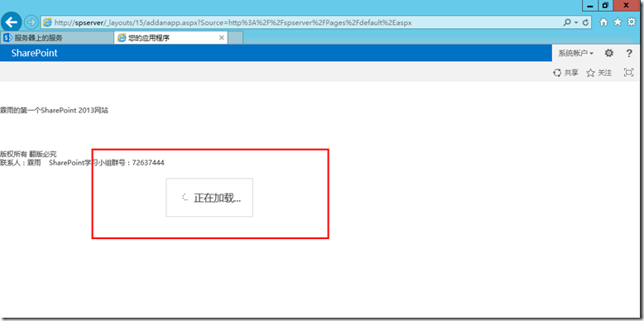Screen dimensions: 644x321
Task: Click the browser Back arrow button
Action: click(x=11, y=22)
